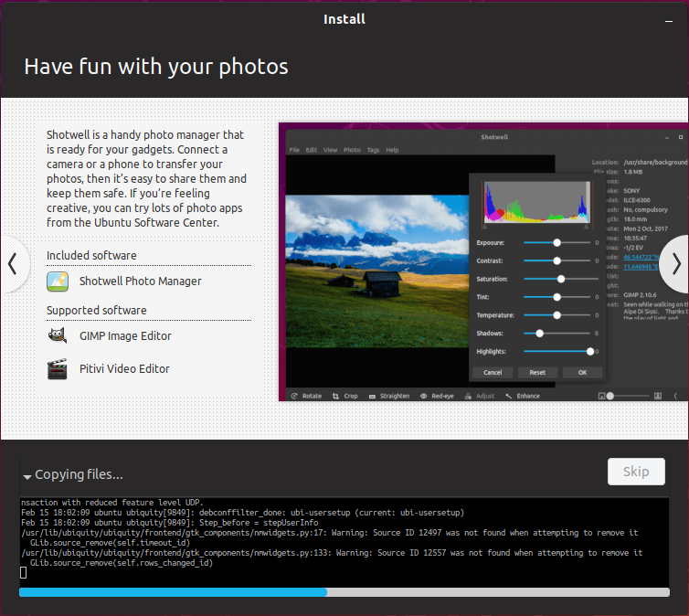Image resolution: width=689 pixels, height=616 pixels.
Task: Click the Red-eye tool icon
Action: click(x=424, y=396)
